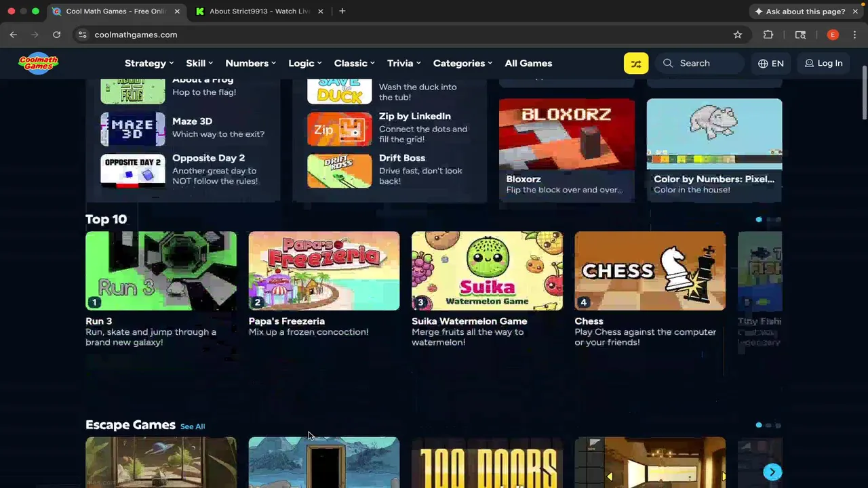Open the Opposite Day 2 game link
The image size is (868, 488).
coord(208,158)
